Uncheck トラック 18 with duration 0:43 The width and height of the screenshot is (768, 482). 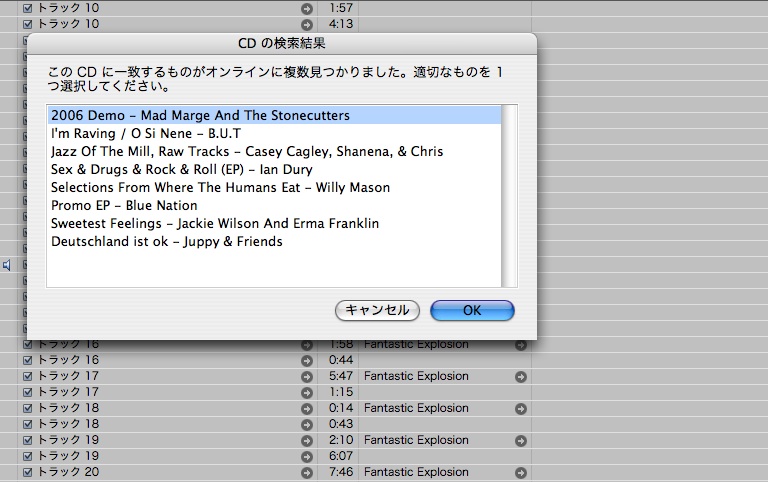tap(28, 424)
